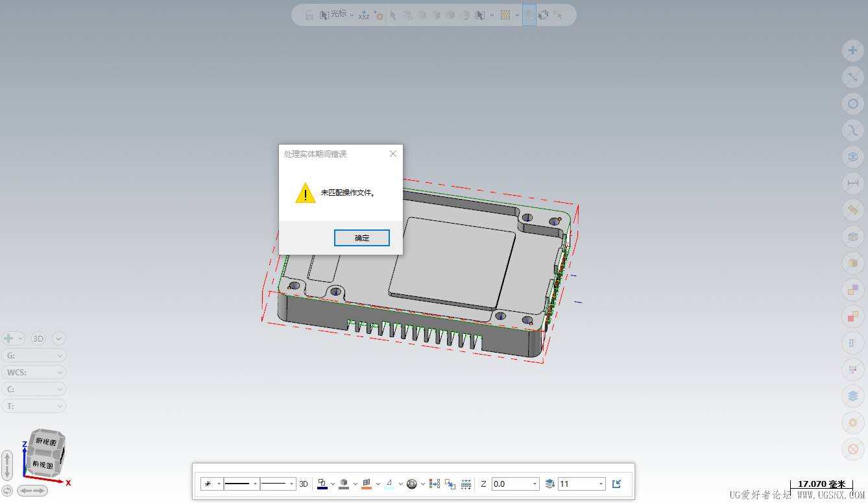
Task: Expand the WCS dropdown on the left panel
Action: tap(34, 372)
